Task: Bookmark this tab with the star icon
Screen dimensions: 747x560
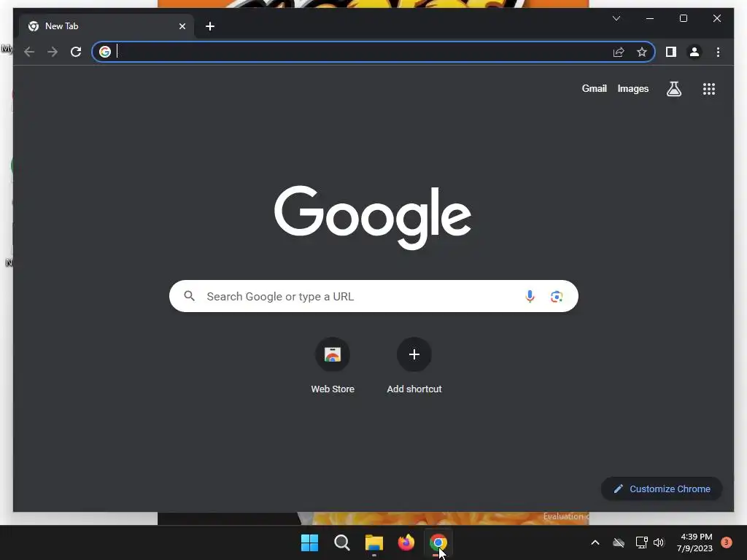Action: (x=642, y=52)
